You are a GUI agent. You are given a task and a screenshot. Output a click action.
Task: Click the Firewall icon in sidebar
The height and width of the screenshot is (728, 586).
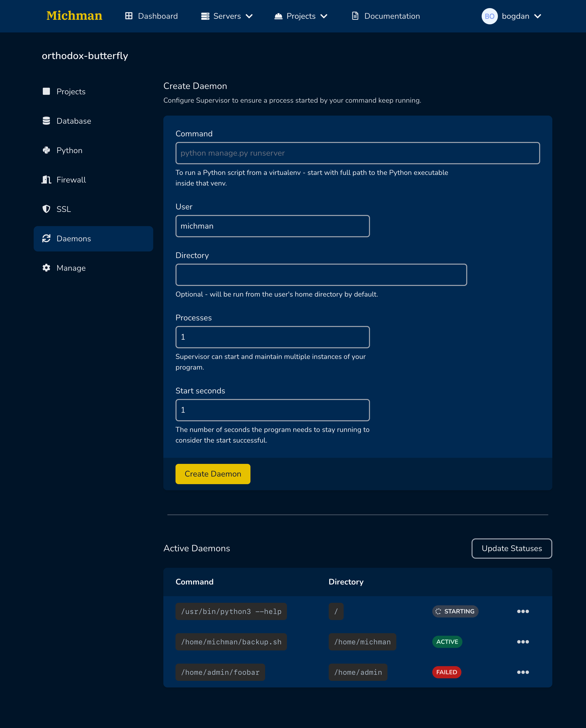point(46,180)
